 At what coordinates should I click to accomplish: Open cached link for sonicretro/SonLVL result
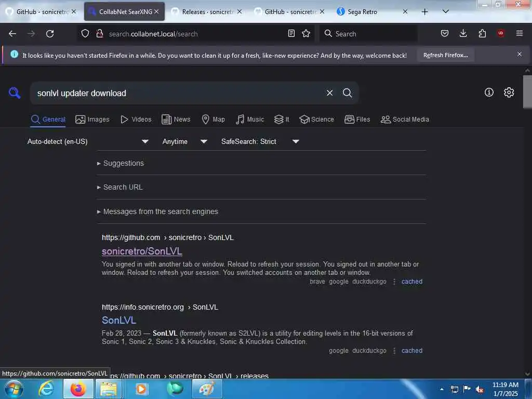click(x=412, y=282)
